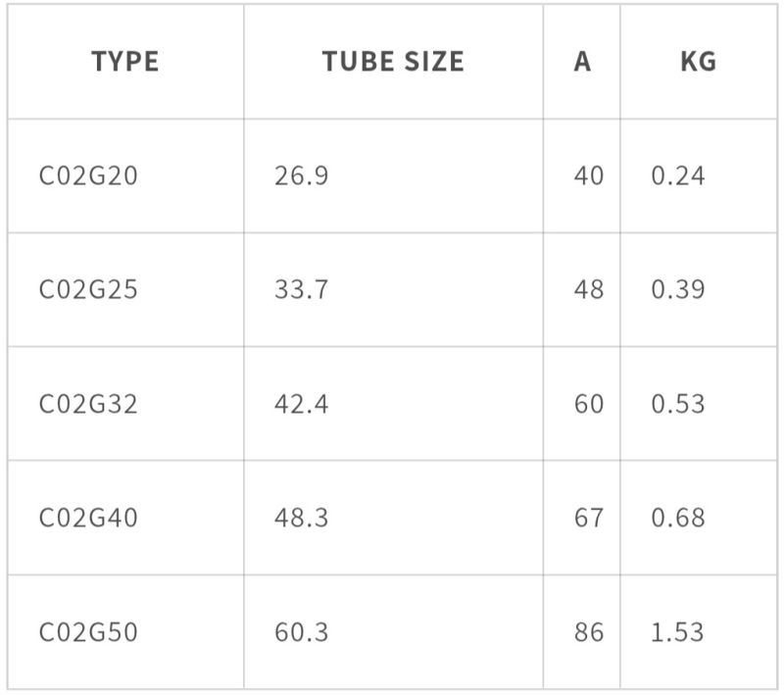
Task: Click the weight value 0.24
Action: pyautogui.click(x=678, y=176)
